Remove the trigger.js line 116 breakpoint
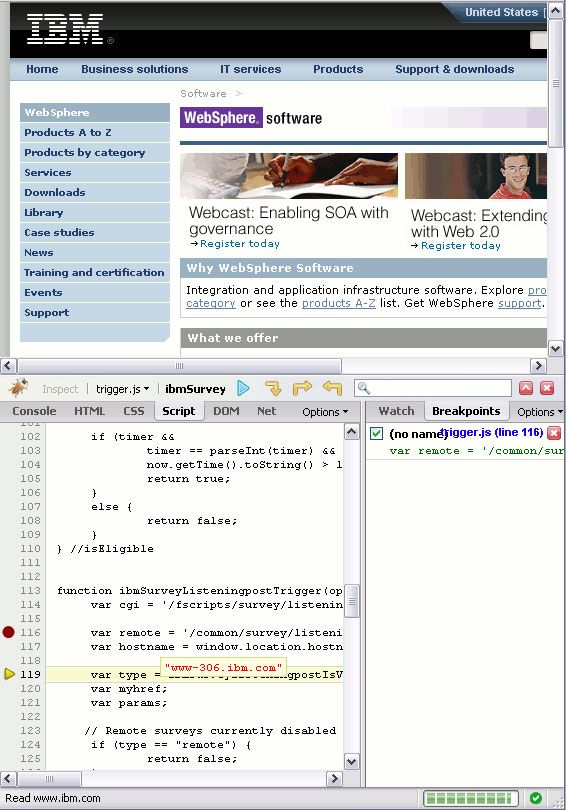 click(x=554, y=433)
